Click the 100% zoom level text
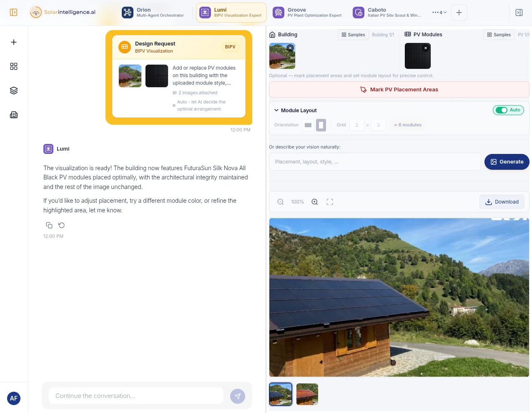This screenshot has width=532, height=413. point(297,202)
